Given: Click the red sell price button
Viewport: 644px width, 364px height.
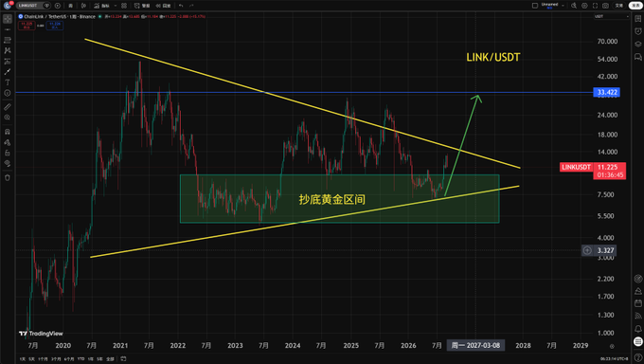Looking at the screenshot, I should [x=27, y=26].
